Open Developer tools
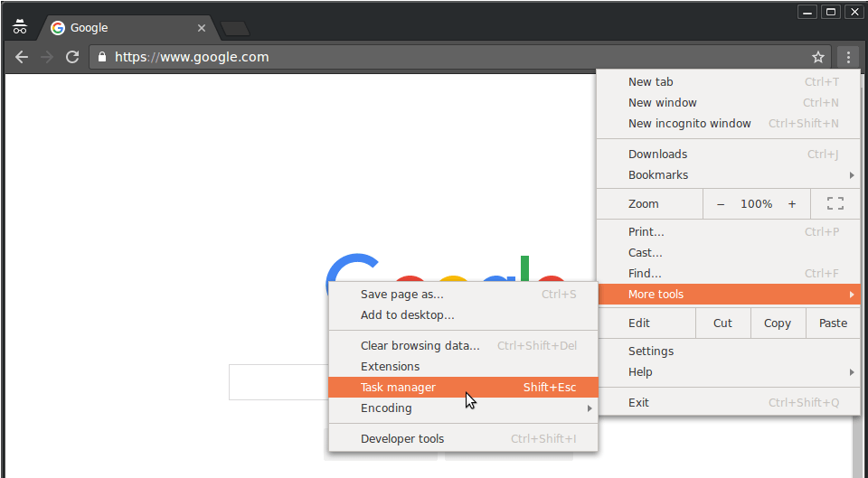The height and width of the screenshot is (478, 868). coord(403,439)
